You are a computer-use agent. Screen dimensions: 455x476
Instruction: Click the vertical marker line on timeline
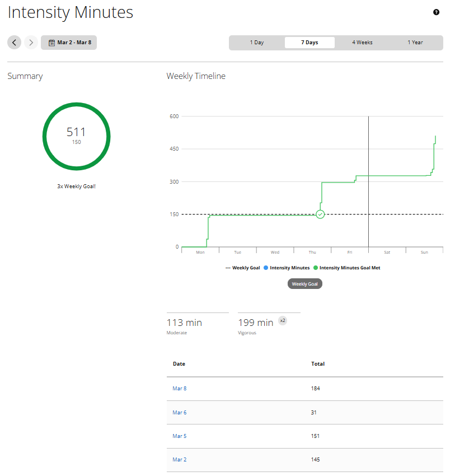(x=368, y=168)
